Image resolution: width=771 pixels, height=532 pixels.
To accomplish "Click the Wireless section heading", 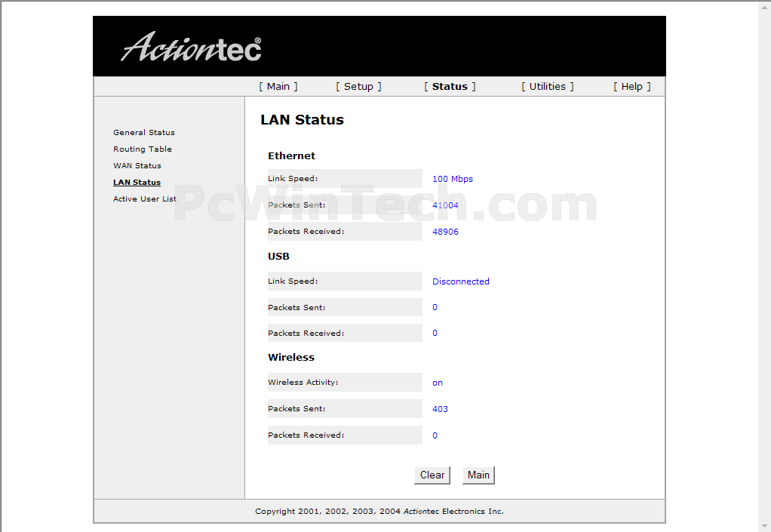I will coord(291,358).
